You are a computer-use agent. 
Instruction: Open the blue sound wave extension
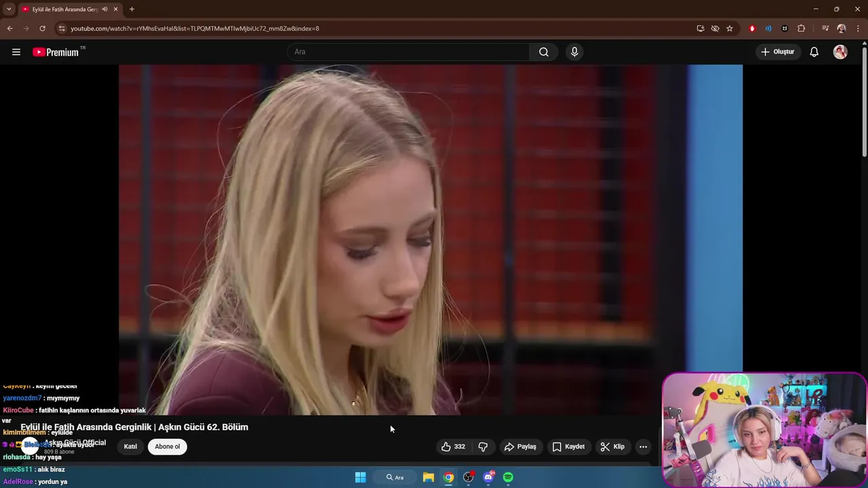pyautogui.click(x=768, y=28)
